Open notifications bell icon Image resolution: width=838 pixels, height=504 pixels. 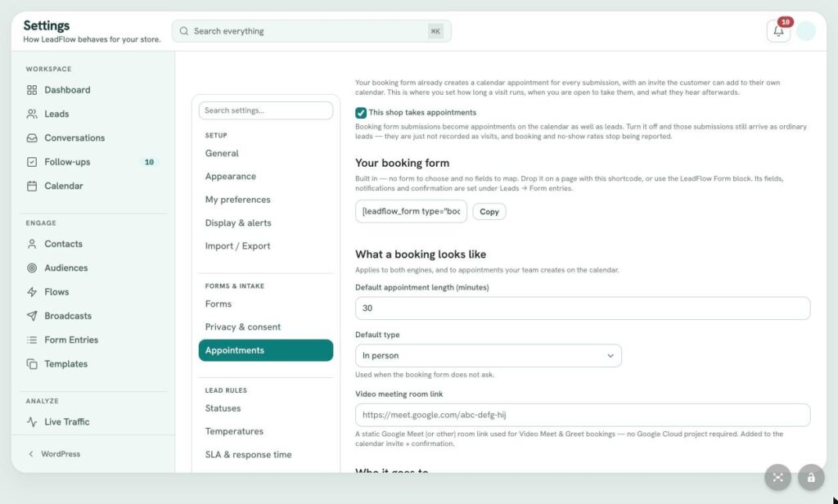click(x=778, y=31)
